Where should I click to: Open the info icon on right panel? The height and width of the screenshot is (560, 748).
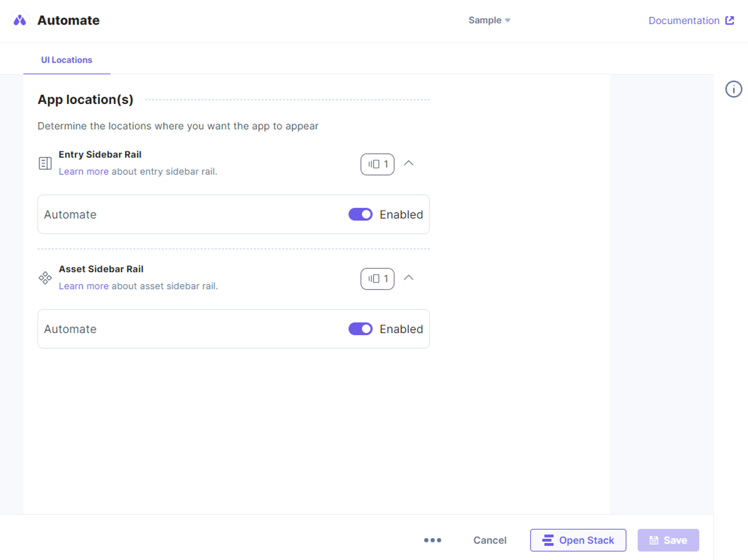(x=733, y=89)
